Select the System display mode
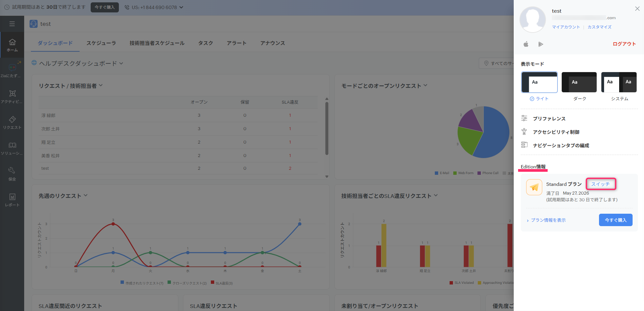 (x=619, y=82)
